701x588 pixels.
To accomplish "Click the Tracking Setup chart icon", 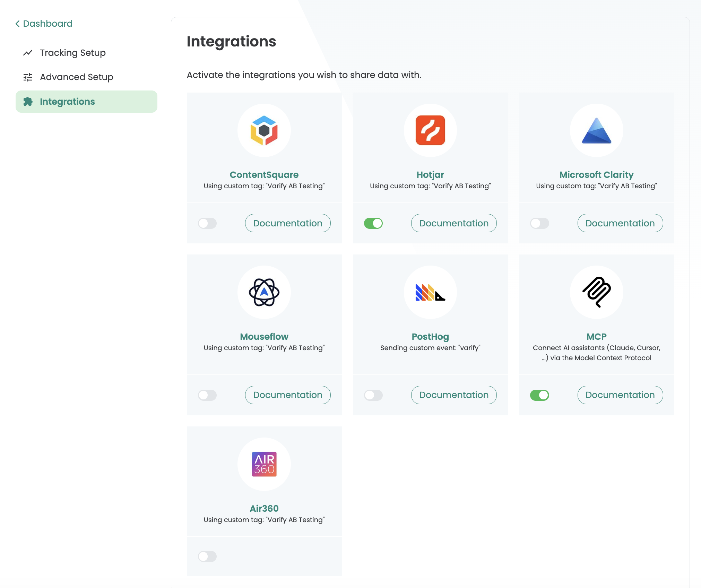I will point(28,53).
